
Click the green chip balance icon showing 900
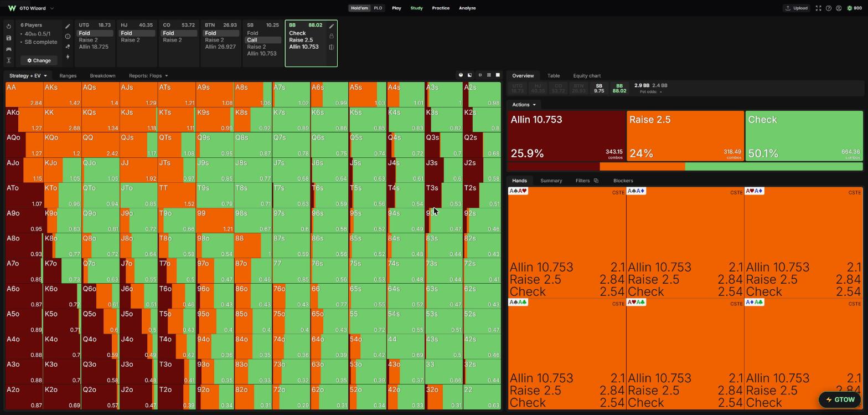click(x=850, y=8)
